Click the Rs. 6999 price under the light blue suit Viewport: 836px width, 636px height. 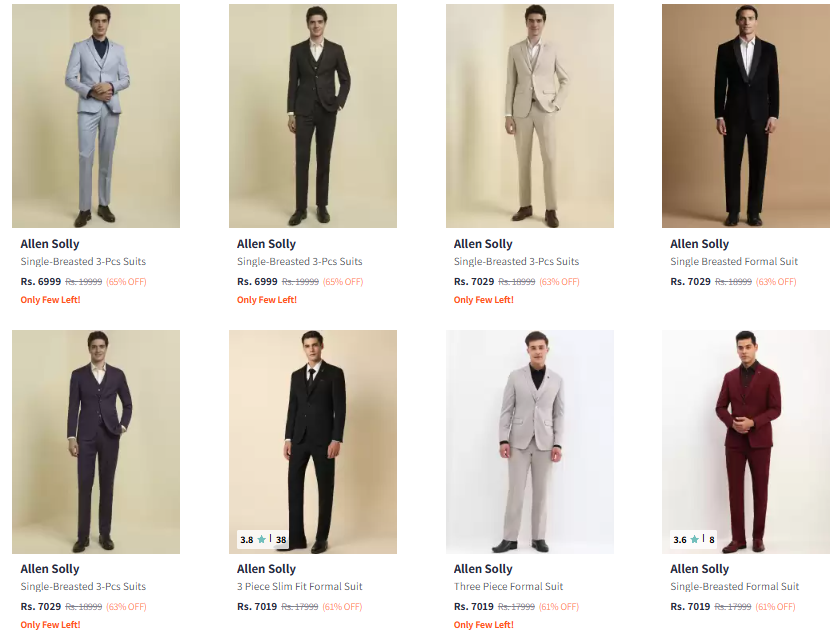pos(41,282)
